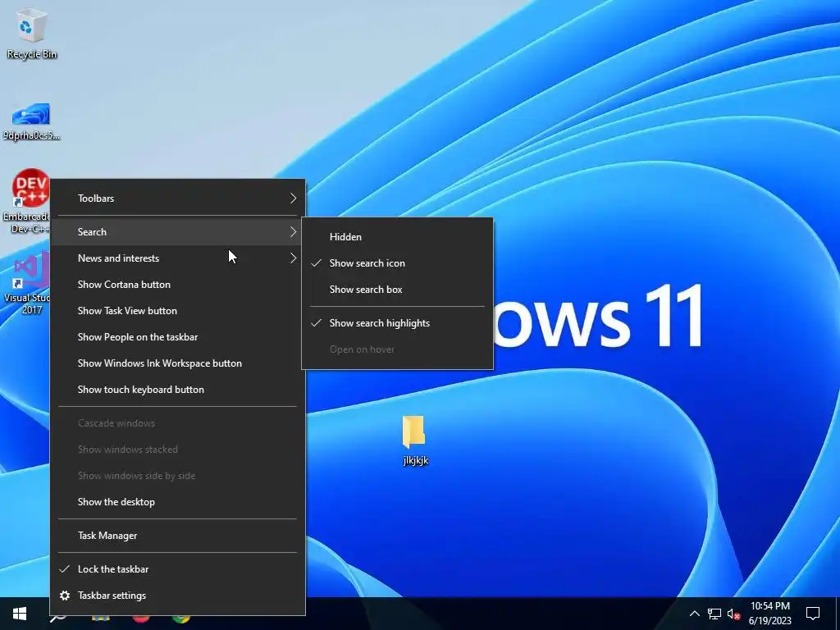Viewport: 840px width, 630px height.
Task: Toggle Show search highlights
Action: pyautogui.click(x=398, y=323)
